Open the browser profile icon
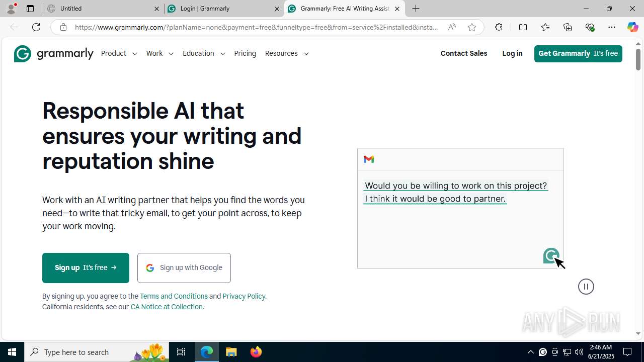644x362 pixels. (x=11, y=9)
